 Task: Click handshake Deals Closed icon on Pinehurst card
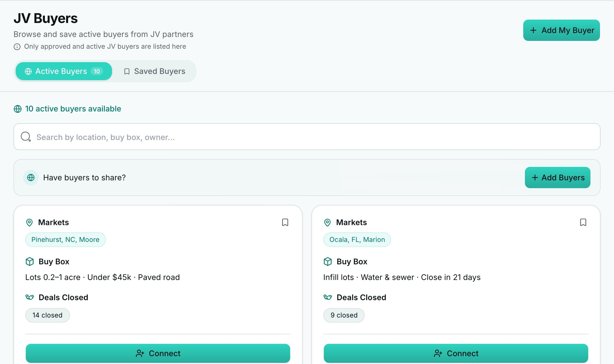click(x=30, y=297)
